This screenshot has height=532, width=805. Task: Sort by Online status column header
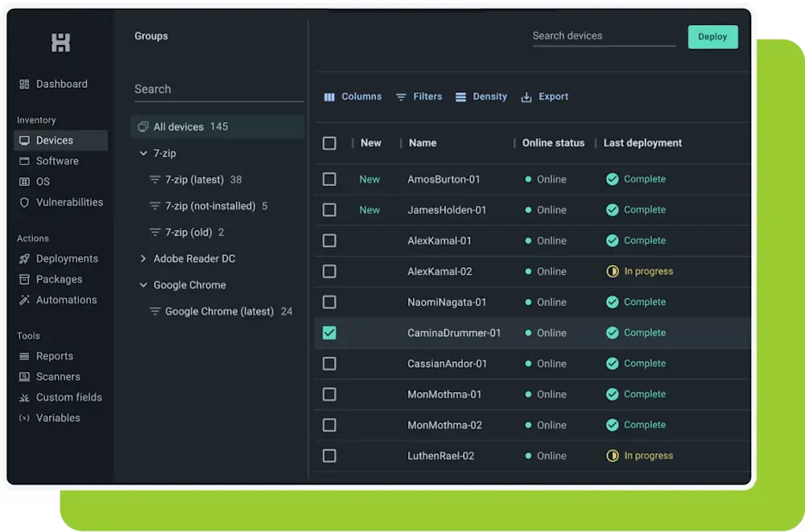coord(554,142)
